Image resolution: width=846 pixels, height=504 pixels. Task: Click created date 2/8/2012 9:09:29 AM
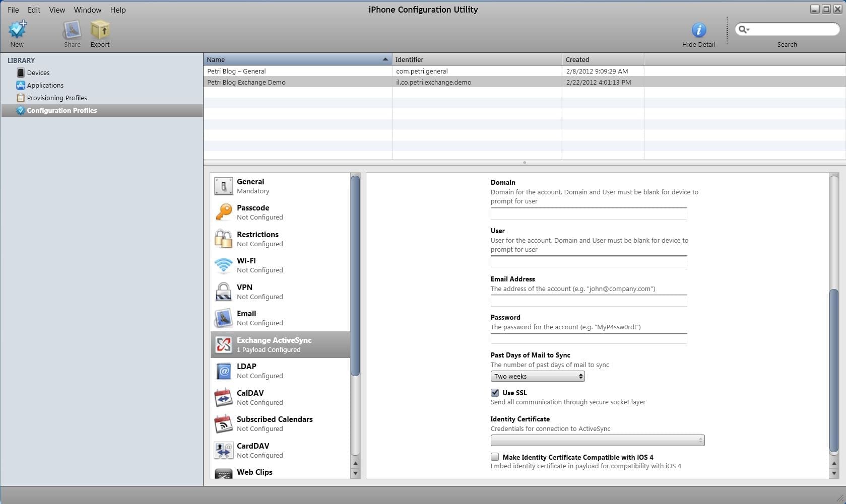click(x=597, y=71)
